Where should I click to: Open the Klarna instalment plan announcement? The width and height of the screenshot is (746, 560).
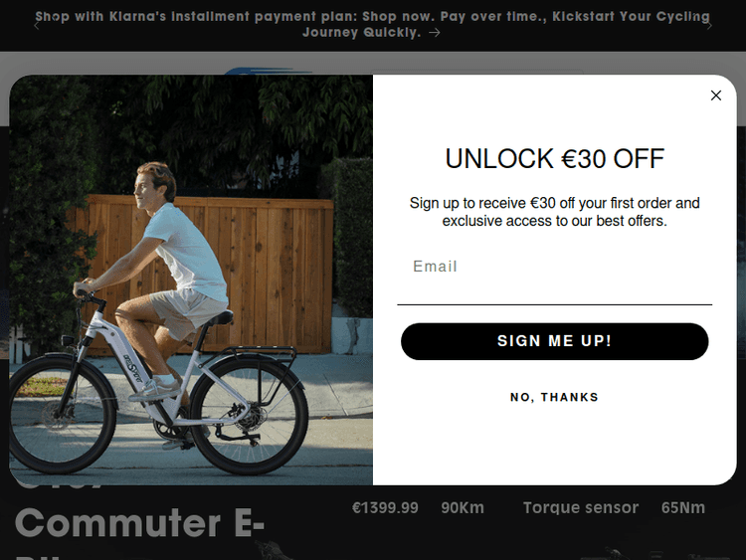[372, 24]
